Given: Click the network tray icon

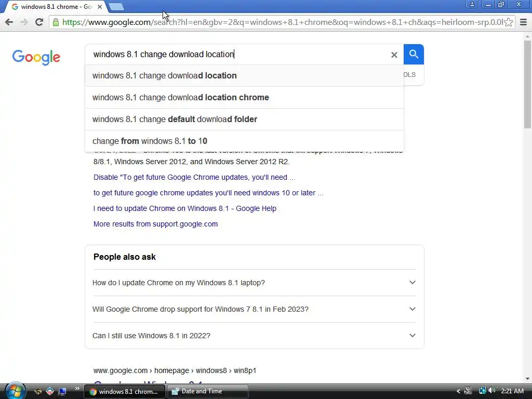Looking at the screenshot, I should [x=482, y=391].
